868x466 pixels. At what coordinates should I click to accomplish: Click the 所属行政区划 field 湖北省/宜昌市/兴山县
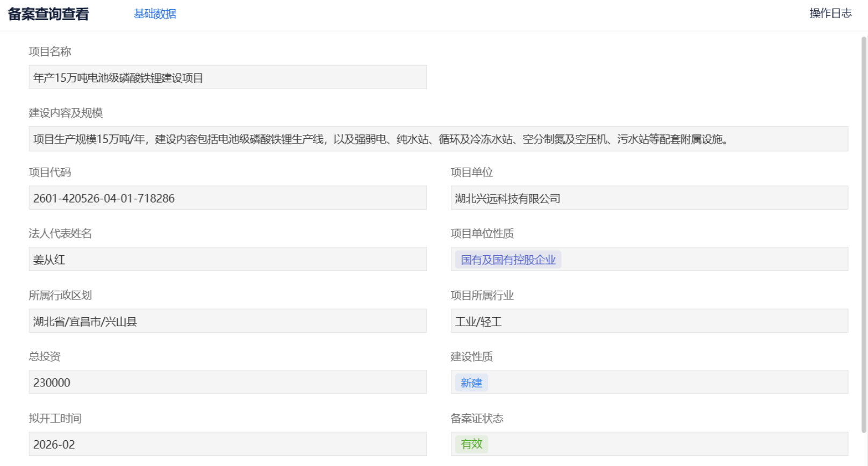tap(227, 321)
